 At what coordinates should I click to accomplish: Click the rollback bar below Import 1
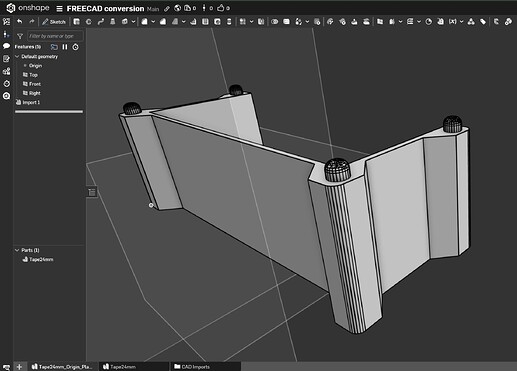49,112
